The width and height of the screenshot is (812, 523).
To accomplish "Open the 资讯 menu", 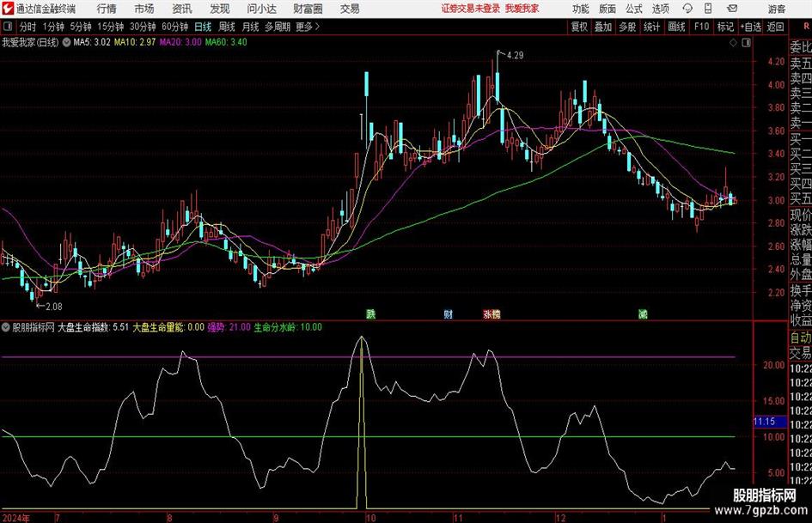I will [x=182, y=9].
